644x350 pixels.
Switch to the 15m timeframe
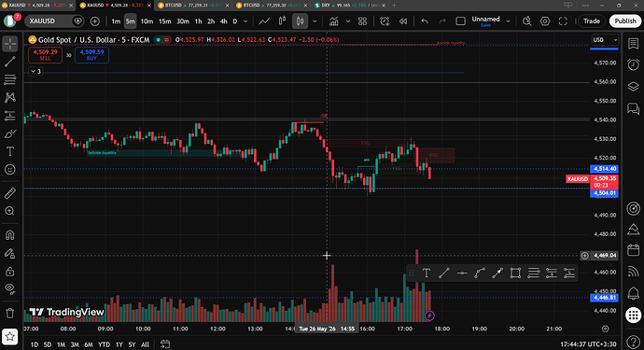point(164,21)
